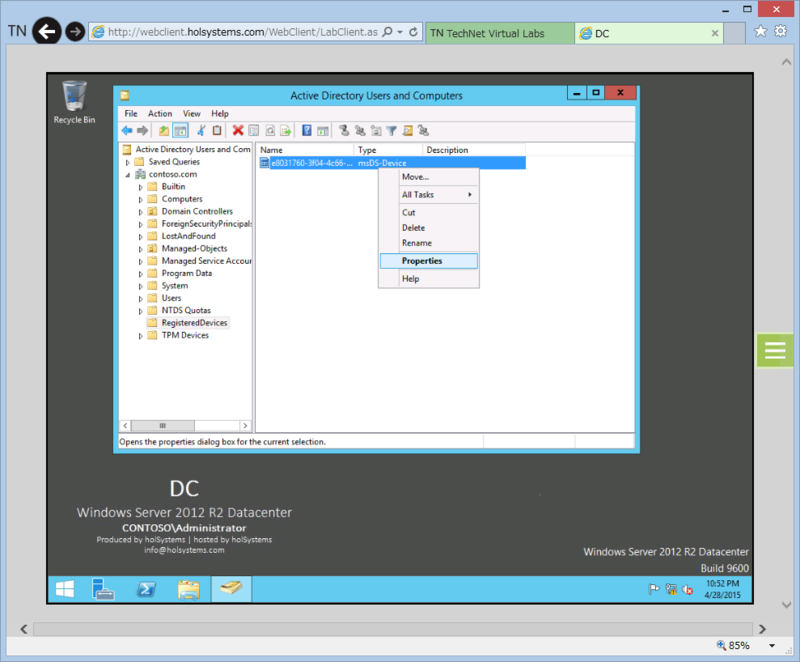This screenshot has height=662, width=800.
Task: Open browser settings gear icon
Action: [x=781, y=31]
